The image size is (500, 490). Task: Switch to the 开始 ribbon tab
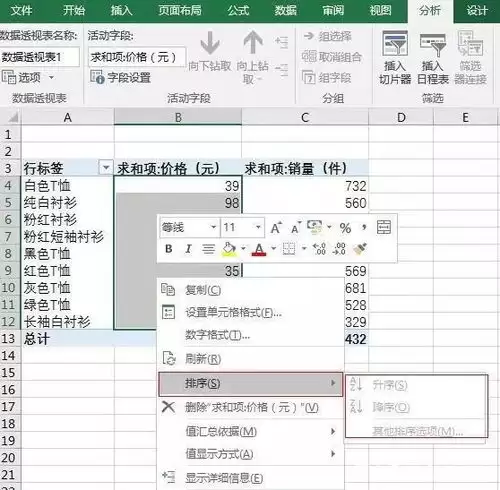pyautogui.click(x=74, y=11)
